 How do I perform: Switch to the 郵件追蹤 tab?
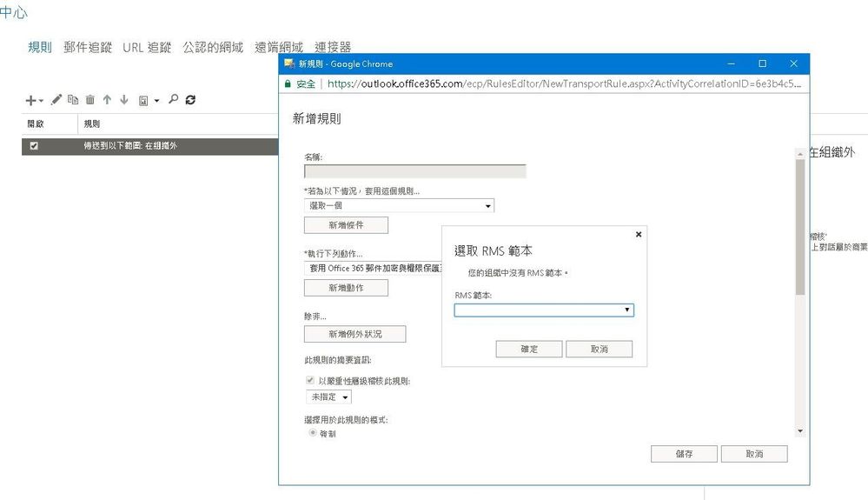pyautogui.click(x=88, y=47)
